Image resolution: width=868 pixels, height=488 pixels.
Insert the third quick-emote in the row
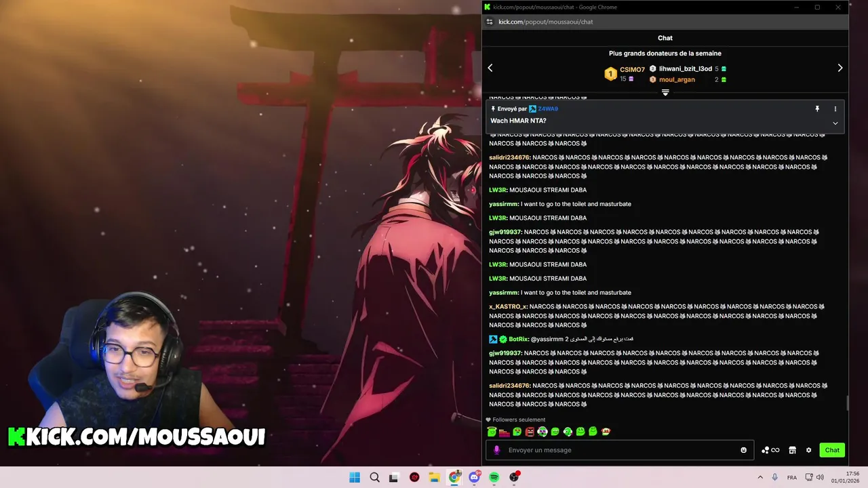517,432
